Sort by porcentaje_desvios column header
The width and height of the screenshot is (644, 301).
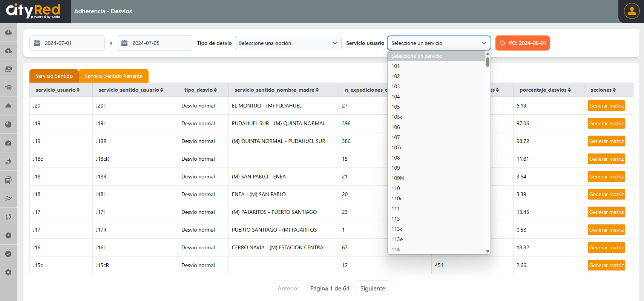(x=545, y=90)
